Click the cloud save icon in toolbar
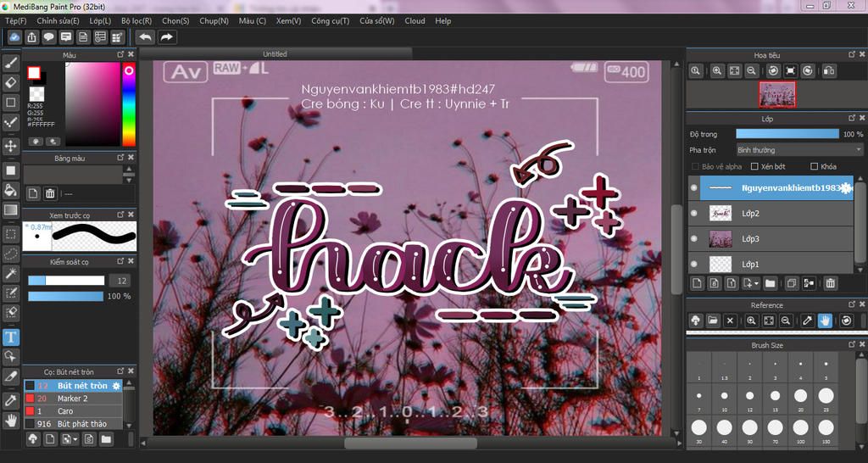868x463 pixels. (x=15, y=37)
